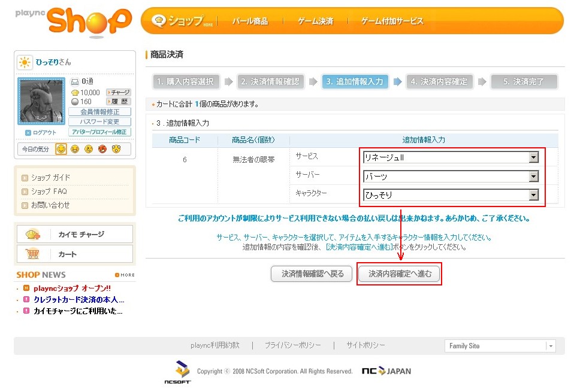Viewport: 574px width, 392px height.
Task: Click the sun icon beside ひっそりさん
Action: (25, 62)
